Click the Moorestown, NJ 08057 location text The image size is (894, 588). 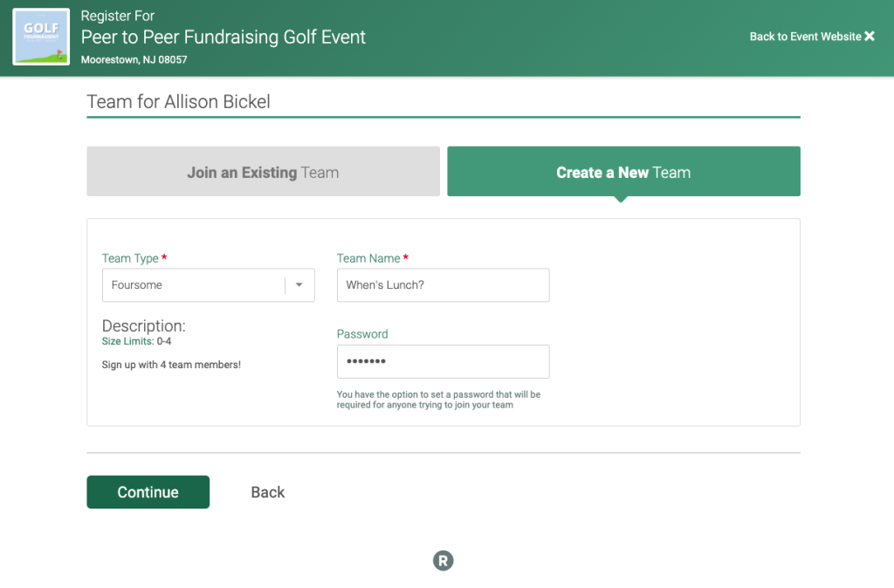pyautogui.click(x=134, y=60)
